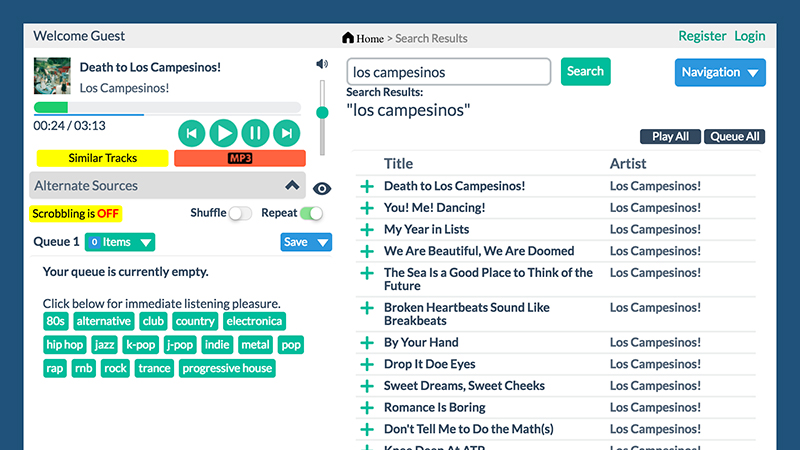Toggle Scrobbling is OFF label
This screenshot has height=450, width=800.
[76, 213]
